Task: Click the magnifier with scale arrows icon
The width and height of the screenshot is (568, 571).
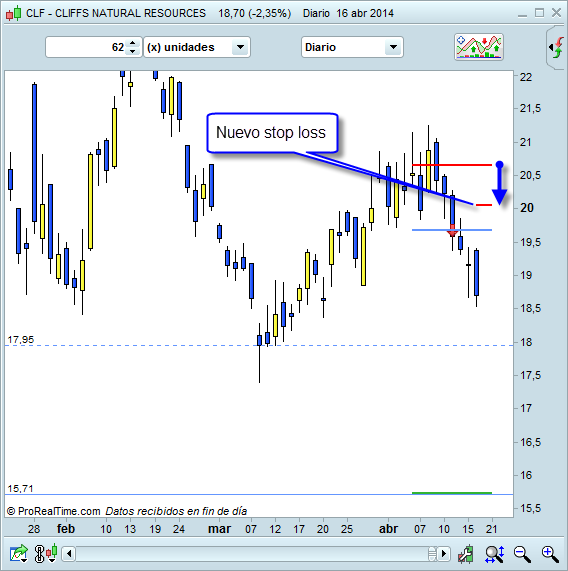Action: point(494,554)
